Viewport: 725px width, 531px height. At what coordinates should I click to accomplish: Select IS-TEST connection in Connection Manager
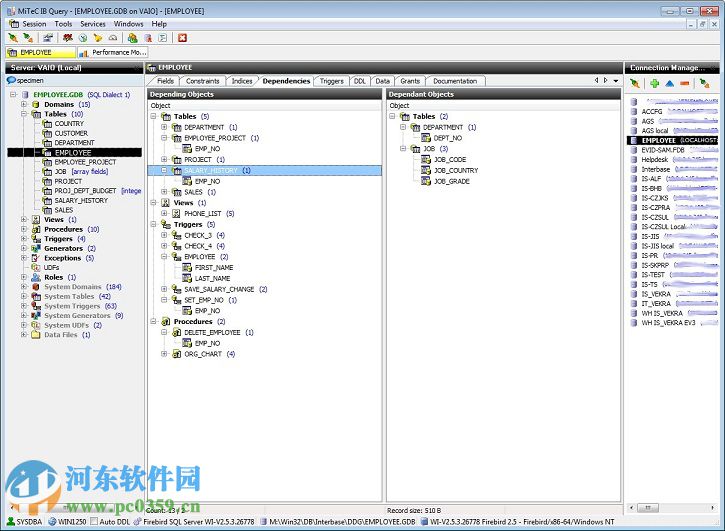click(x=652, y=275)
